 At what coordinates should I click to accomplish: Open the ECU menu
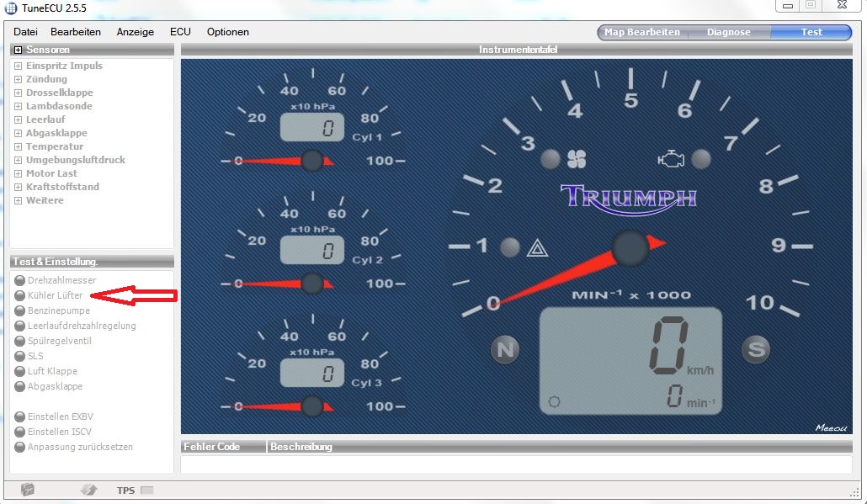[x=180, y=32]
